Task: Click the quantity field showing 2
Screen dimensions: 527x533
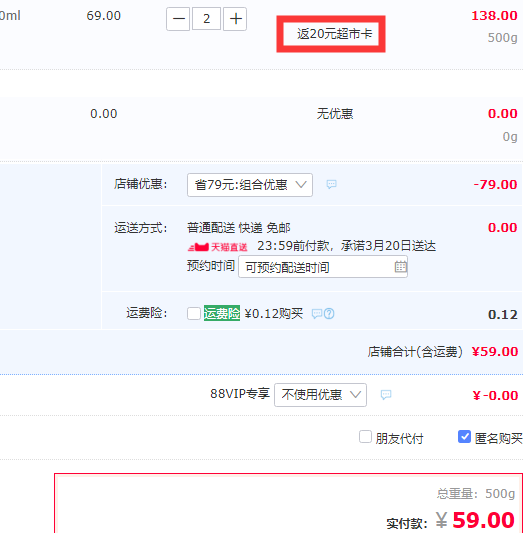Action: tap(206, 19)
